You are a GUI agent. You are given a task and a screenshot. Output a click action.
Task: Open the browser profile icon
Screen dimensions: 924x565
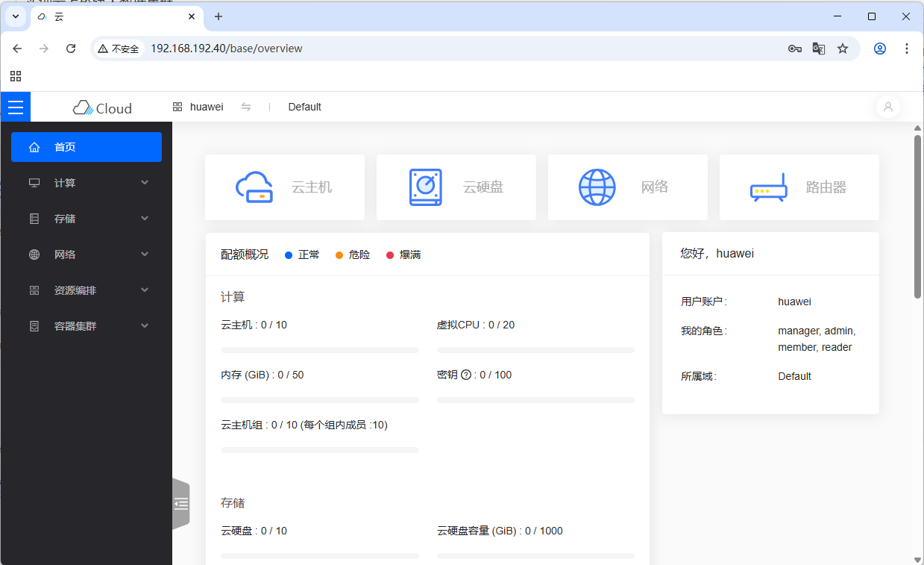tap(880, 49)
